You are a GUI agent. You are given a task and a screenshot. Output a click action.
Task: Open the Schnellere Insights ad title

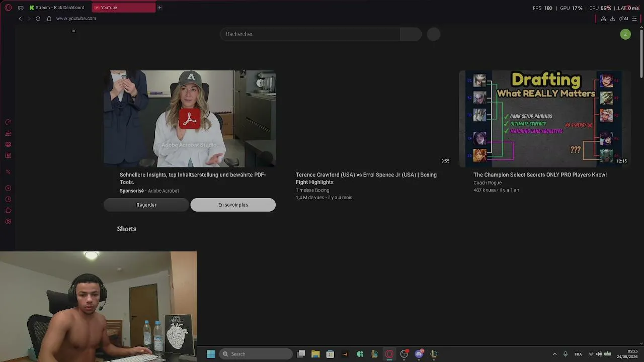click(193, 178)
